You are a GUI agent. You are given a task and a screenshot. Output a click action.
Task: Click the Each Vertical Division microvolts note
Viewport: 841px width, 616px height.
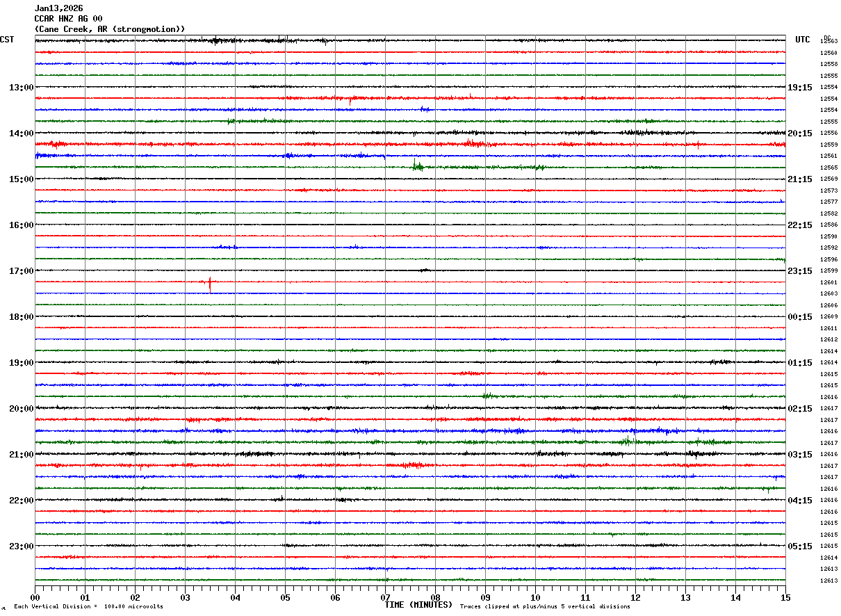88,606
